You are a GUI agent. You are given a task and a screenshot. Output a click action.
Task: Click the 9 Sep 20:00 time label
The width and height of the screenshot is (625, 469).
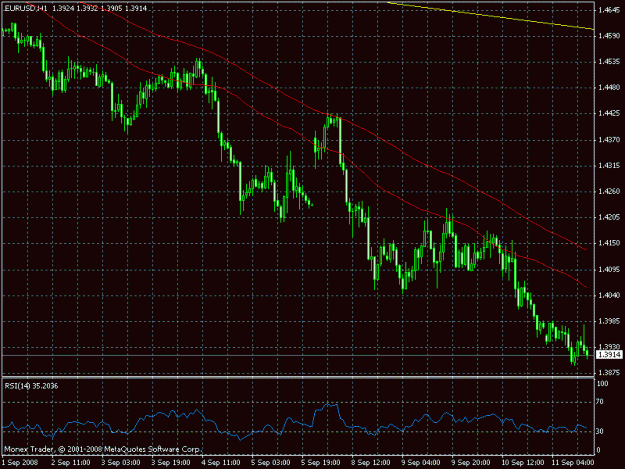click(x=471, y=463)
